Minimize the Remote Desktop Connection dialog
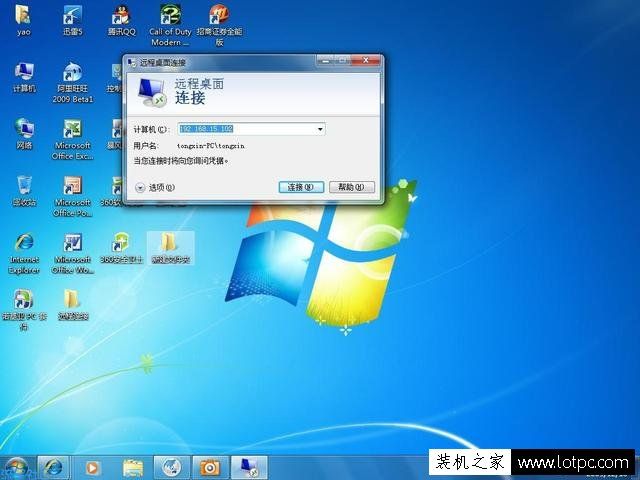This screenshot has width=640, height=480. coord(326,60)
